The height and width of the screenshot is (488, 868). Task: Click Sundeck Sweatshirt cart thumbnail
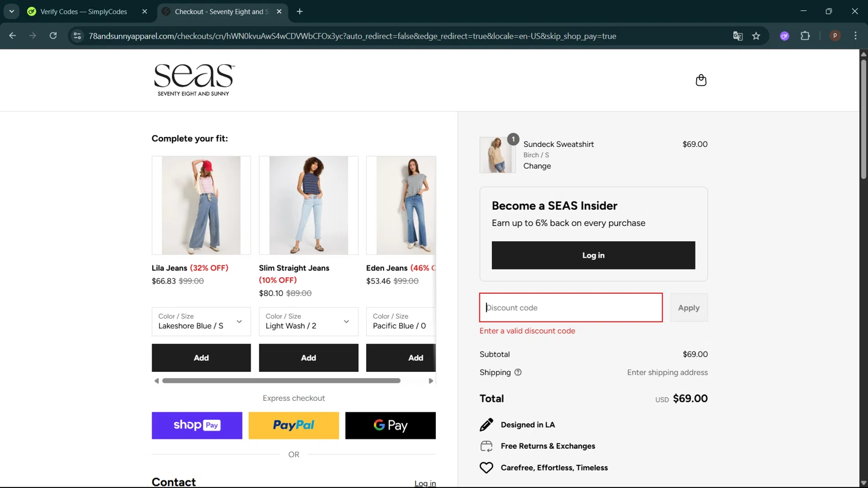498,155
